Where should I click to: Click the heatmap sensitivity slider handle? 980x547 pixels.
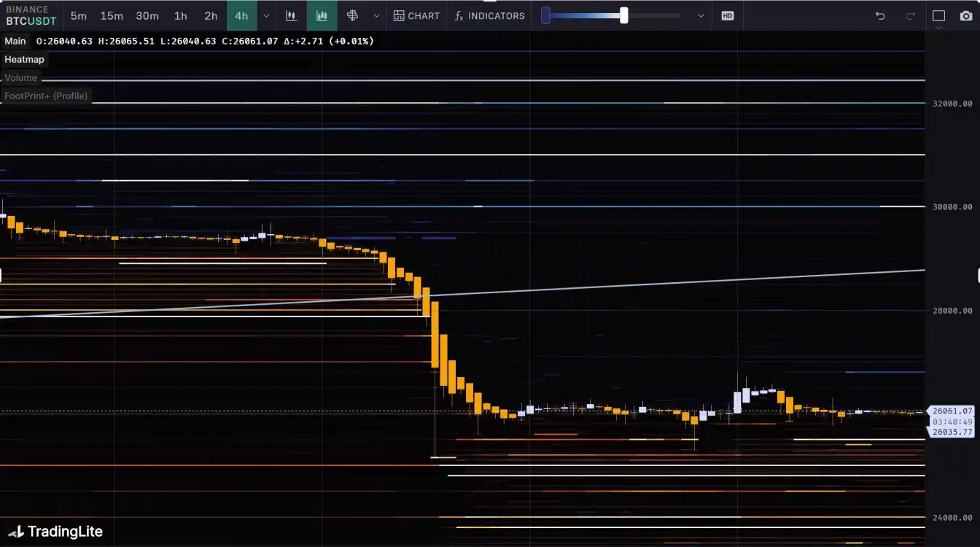tap(624, 15)
